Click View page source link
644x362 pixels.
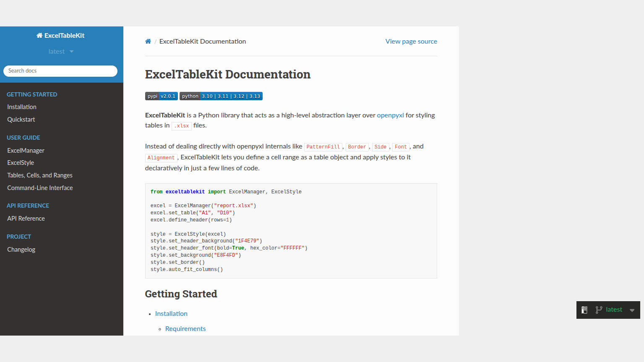[411, 42]
